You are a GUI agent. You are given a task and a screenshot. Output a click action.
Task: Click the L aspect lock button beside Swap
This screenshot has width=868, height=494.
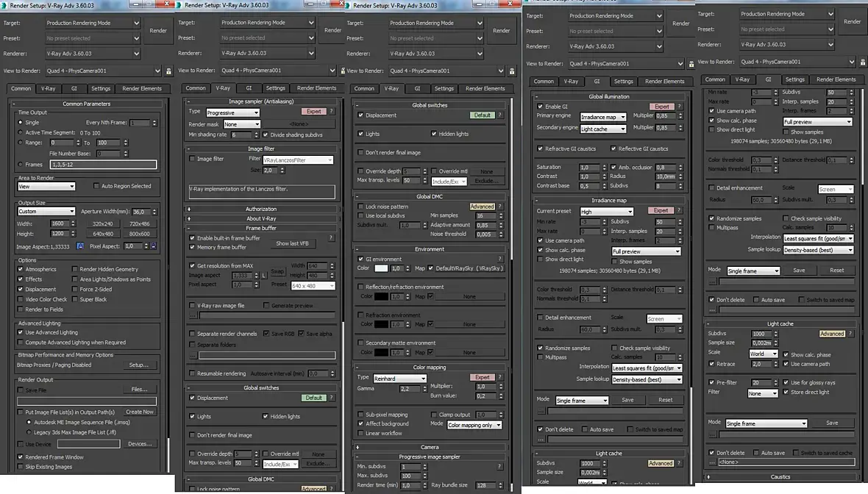(264, 276)
